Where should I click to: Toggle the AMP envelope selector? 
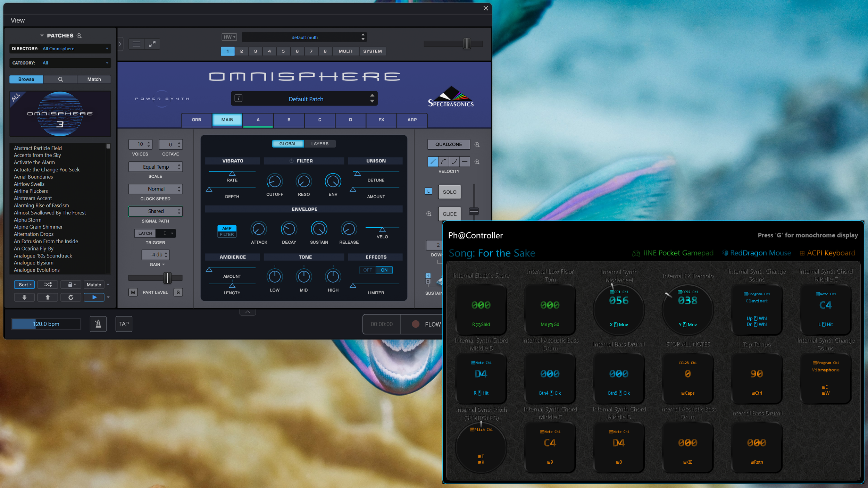click(x=227, y=228)
